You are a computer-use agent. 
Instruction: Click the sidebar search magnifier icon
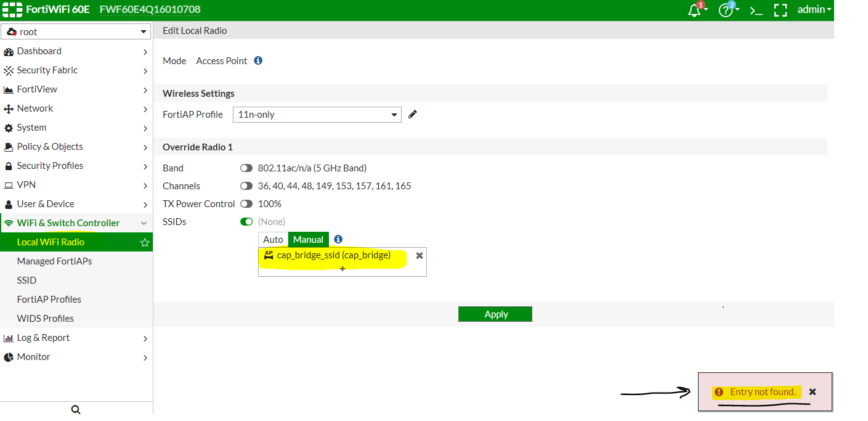tap(76, 410)
